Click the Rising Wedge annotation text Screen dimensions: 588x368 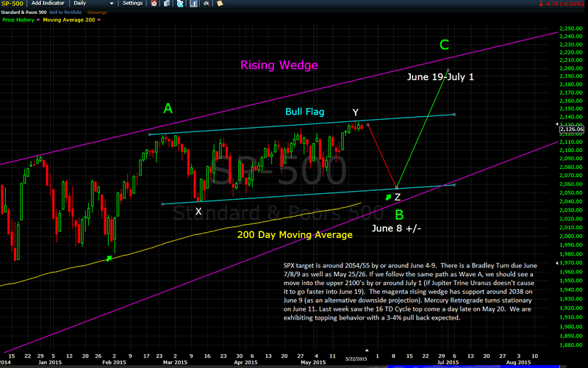(279, 65)
